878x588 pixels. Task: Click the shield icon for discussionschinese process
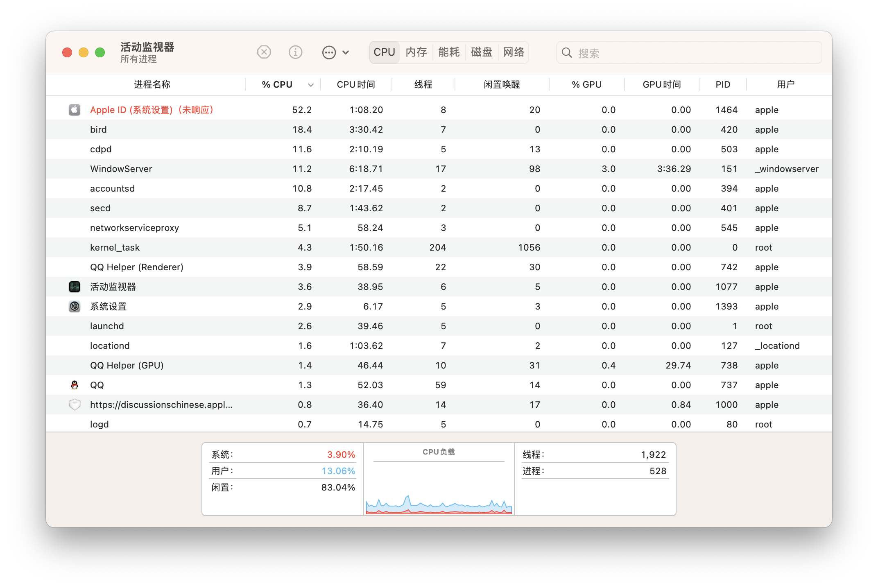(x=75, y=405)
